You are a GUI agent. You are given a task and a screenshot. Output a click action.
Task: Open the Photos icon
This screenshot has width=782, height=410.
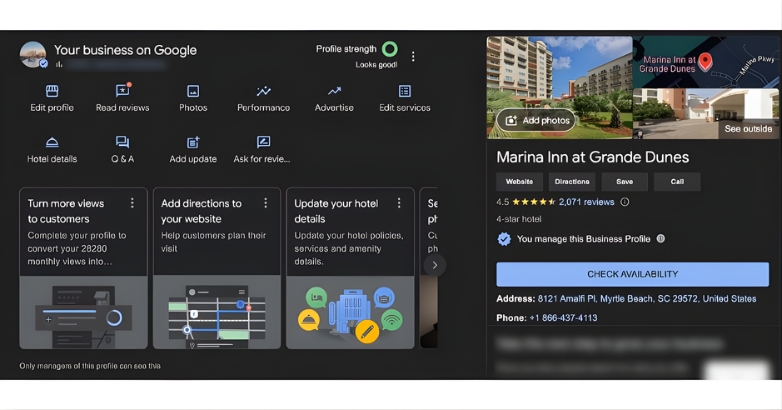tap(193, 91)
